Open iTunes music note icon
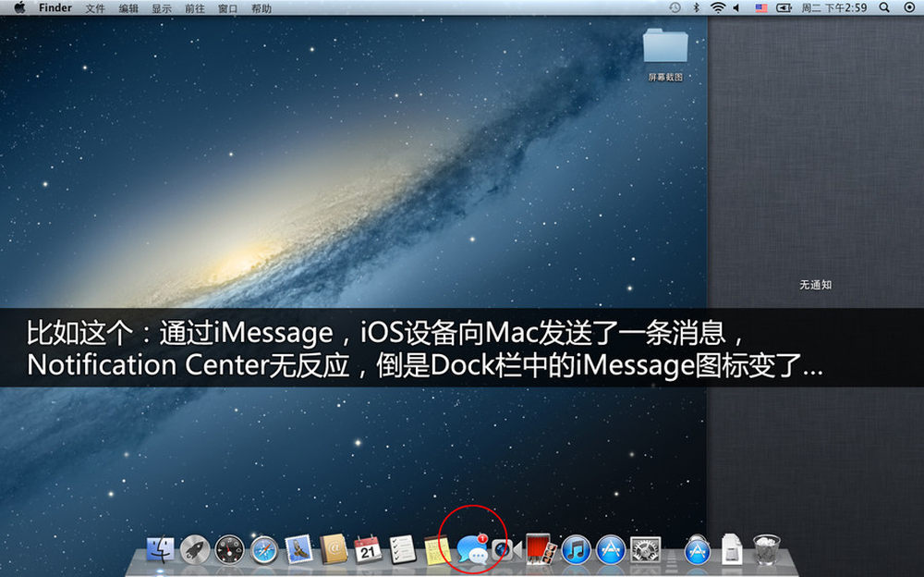Viewport: 924px width, 577px height. point(576,550)
